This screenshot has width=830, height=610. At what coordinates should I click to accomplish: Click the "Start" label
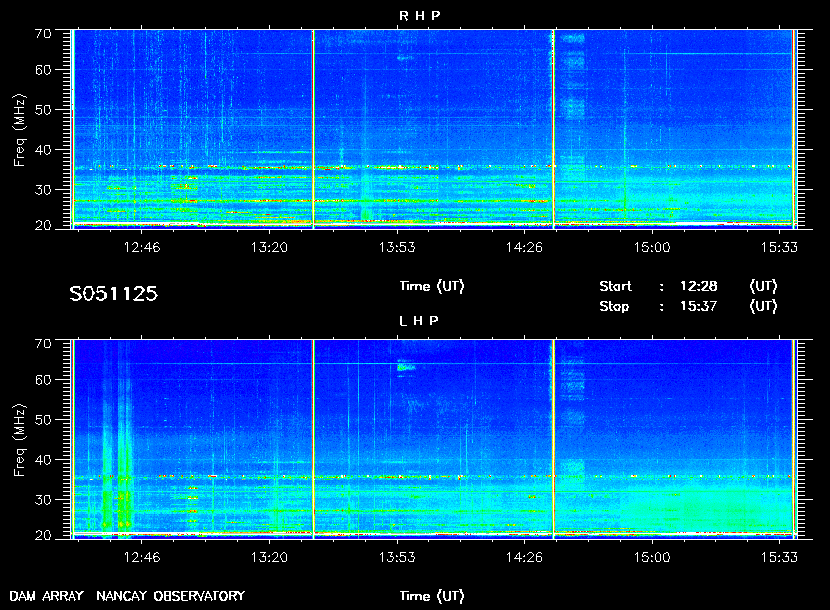[615, 286]
